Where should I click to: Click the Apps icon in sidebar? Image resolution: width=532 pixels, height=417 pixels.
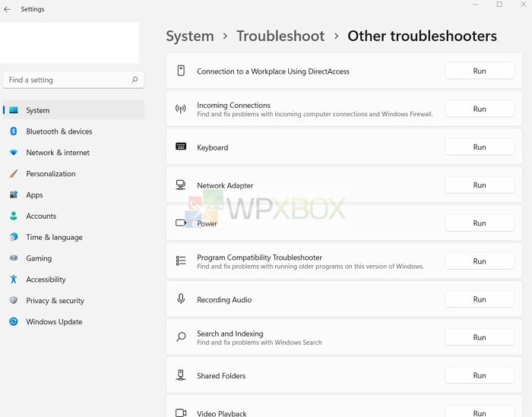click(x=14, y=194)
